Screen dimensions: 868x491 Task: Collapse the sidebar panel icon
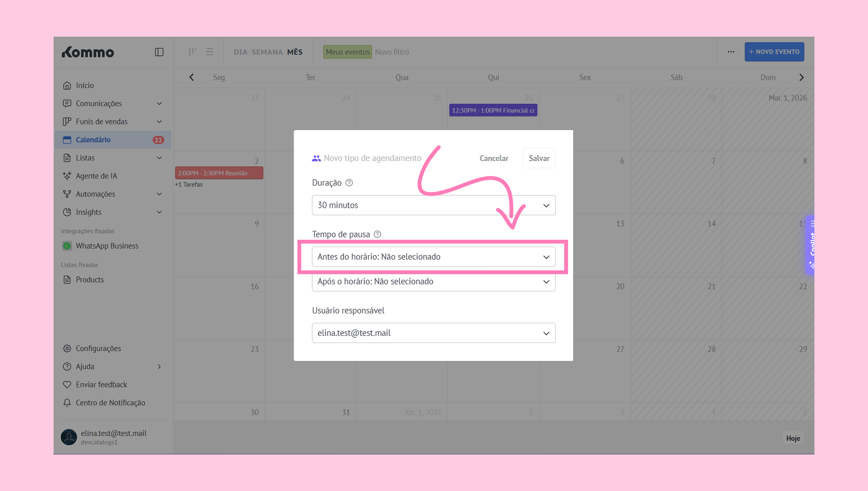159,52
